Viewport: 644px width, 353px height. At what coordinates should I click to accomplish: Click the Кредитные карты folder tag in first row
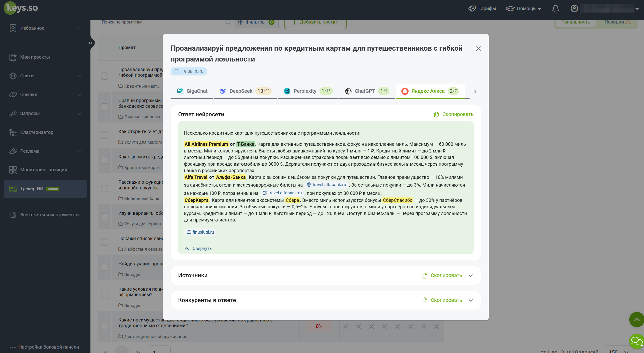(140, 86)
